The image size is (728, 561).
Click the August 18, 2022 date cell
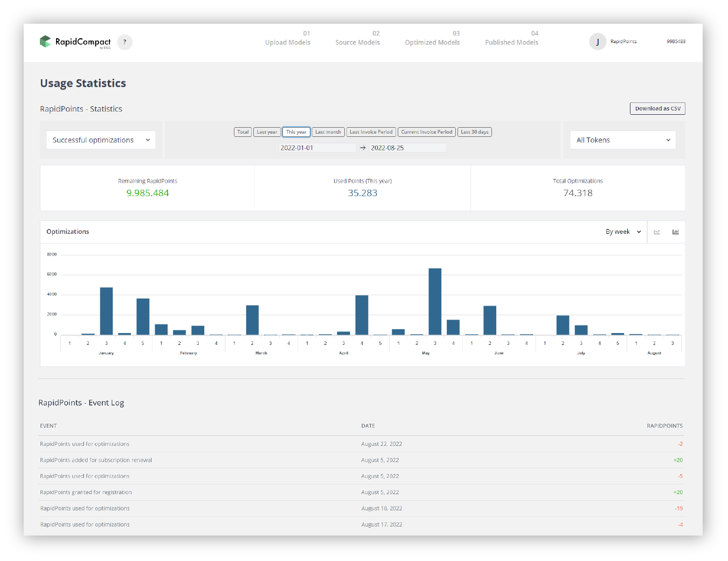coord(382,509)
